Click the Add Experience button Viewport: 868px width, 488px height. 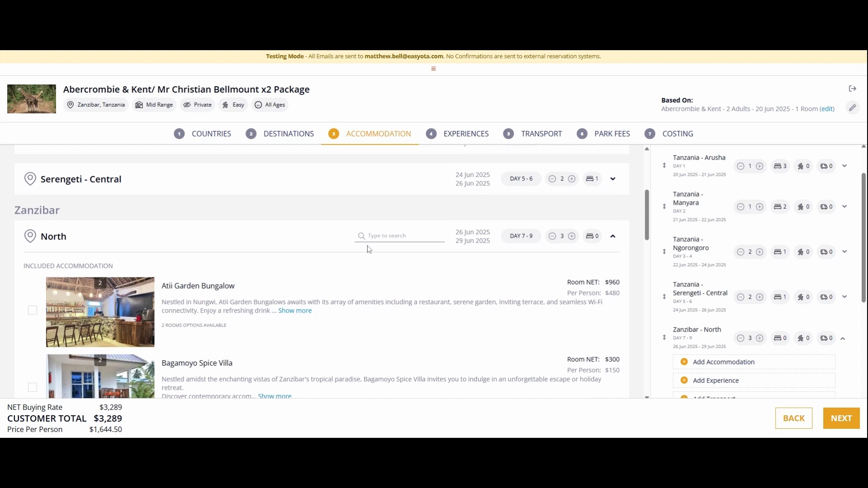[x=754, y=380]
